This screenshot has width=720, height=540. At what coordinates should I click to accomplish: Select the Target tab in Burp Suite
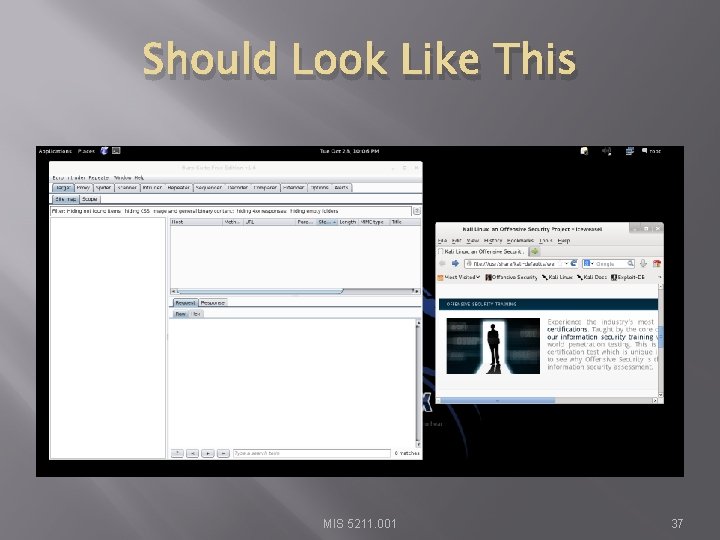click(x=63, y=188)
